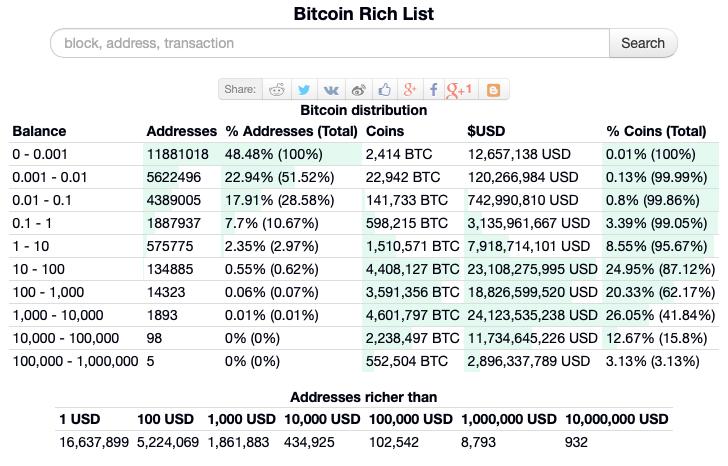Click the Balance column header
This screenshot has height=466, width=728.
(x=39, y=131)
